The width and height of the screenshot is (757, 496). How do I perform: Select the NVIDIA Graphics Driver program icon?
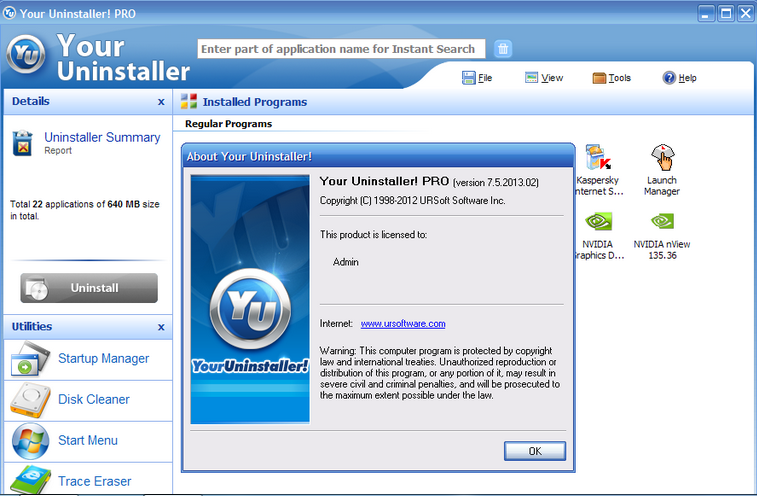[599, 222]
